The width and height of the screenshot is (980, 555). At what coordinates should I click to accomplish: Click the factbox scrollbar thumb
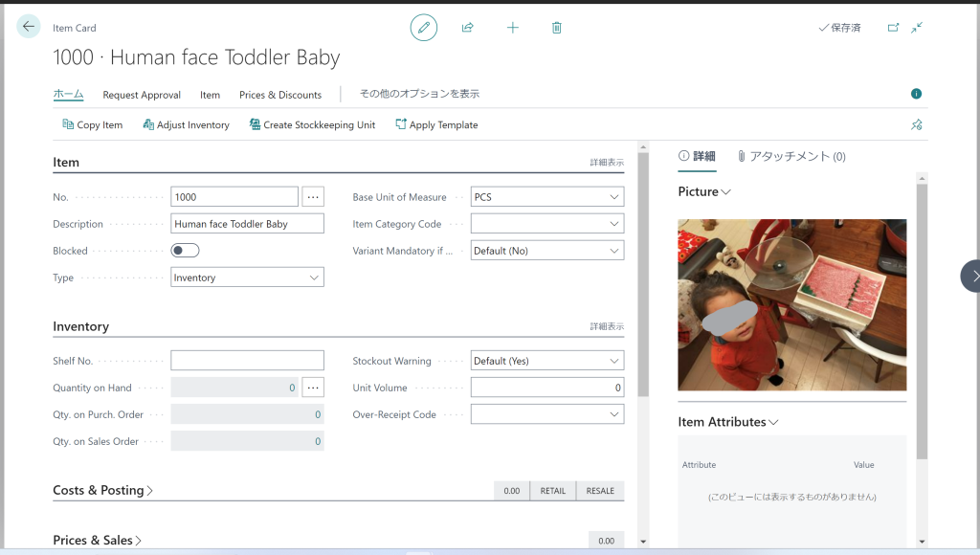click(922, 322)
